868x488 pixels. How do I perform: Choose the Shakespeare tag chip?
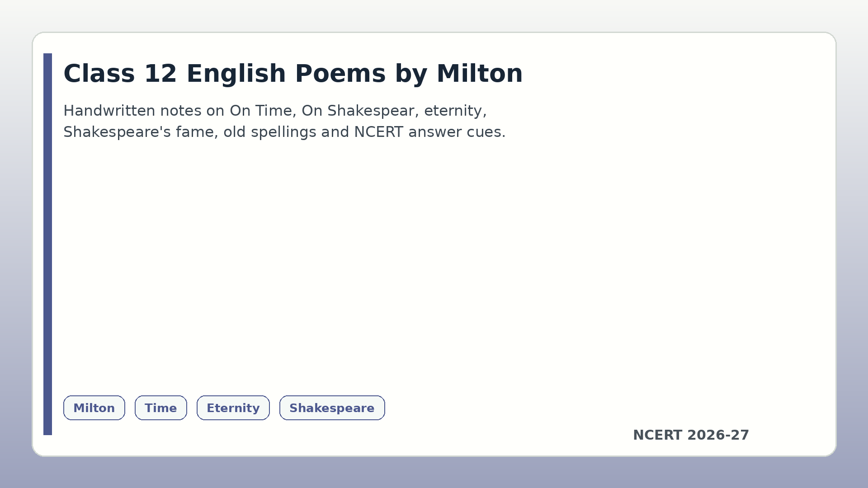coord(332,408)
